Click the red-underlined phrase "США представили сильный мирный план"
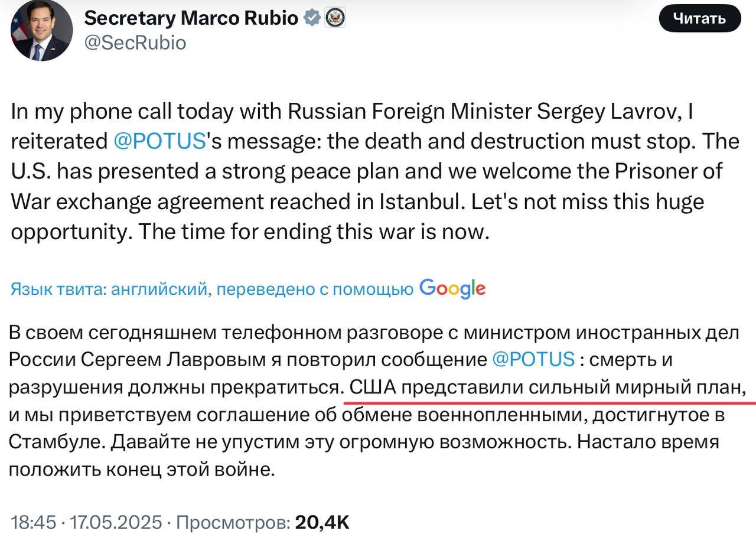The width and height of the screenshot is (756, 544). [545, 387]
